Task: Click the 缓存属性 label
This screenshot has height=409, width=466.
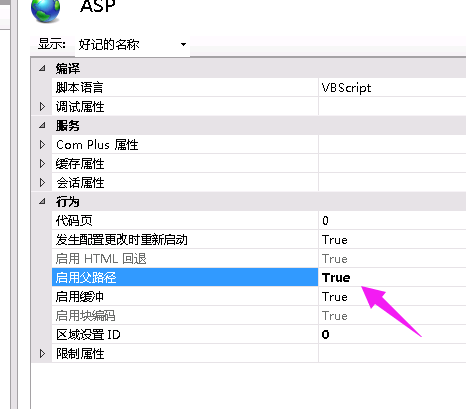Action: point(80,164)
